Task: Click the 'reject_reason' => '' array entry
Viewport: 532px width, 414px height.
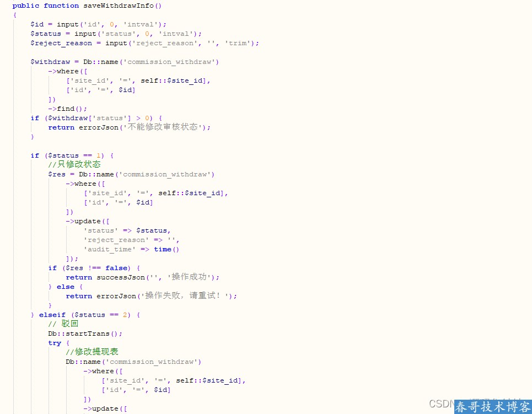Action: coord(132,240)
